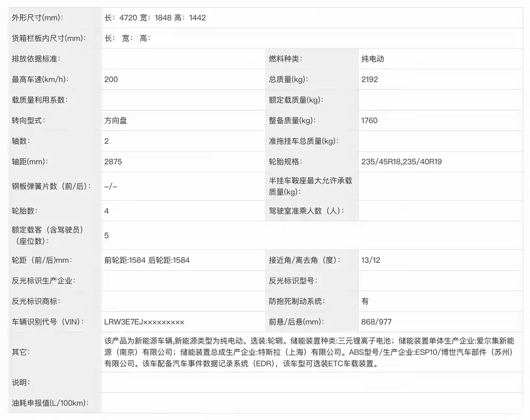This screenshot has width=530, height=420.
Task: Click the label 油耗申报值(L/100km):
Action: click(50, 403)
